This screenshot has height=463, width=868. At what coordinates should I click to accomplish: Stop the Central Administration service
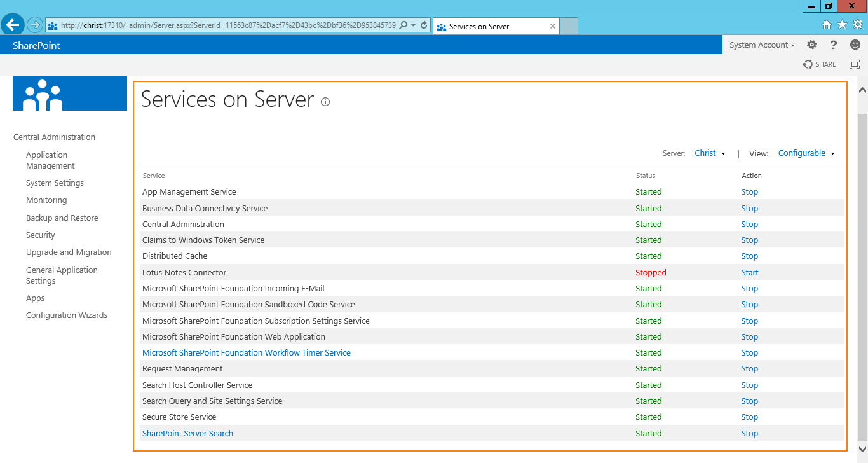[x=750, y=224]
